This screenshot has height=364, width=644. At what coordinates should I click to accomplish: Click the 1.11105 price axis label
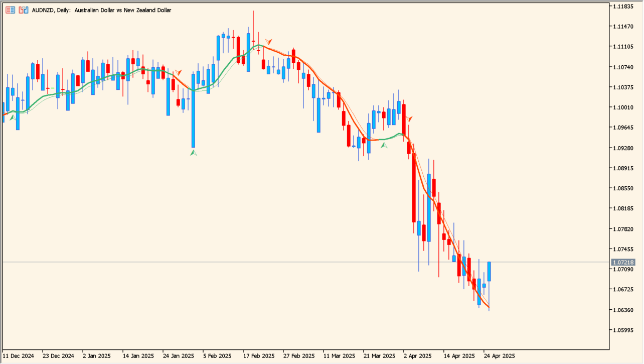point(623,47)
